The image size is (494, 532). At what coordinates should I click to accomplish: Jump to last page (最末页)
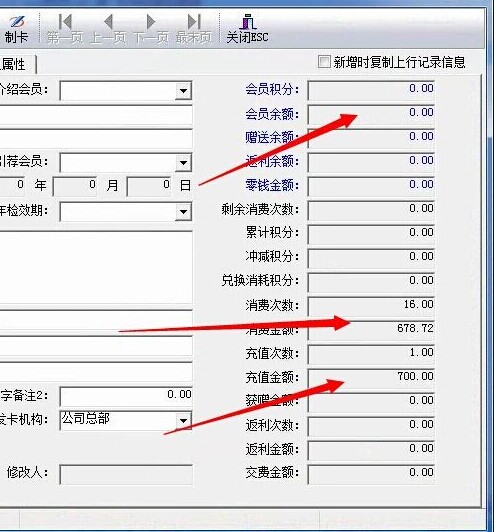(194, 29)
